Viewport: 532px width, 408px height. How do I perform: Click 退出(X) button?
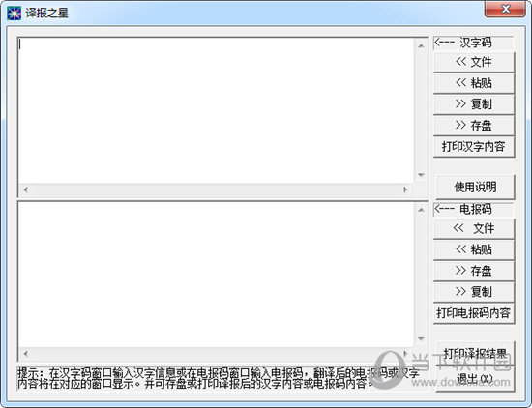click(x=475, y=379)
